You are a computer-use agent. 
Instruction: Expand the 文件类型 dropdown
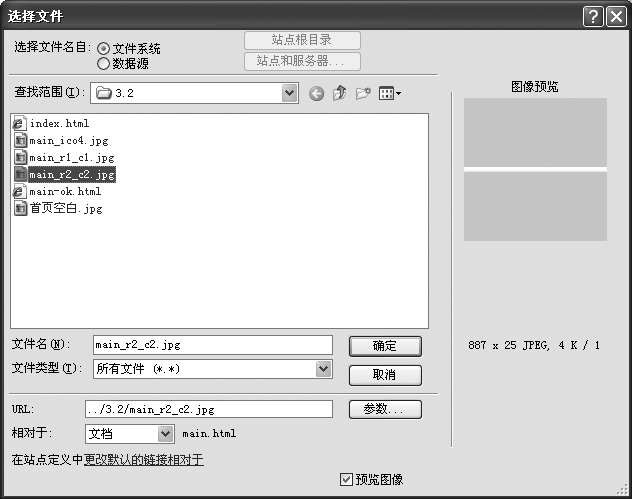pyautogui.click(x=323, y=369)
